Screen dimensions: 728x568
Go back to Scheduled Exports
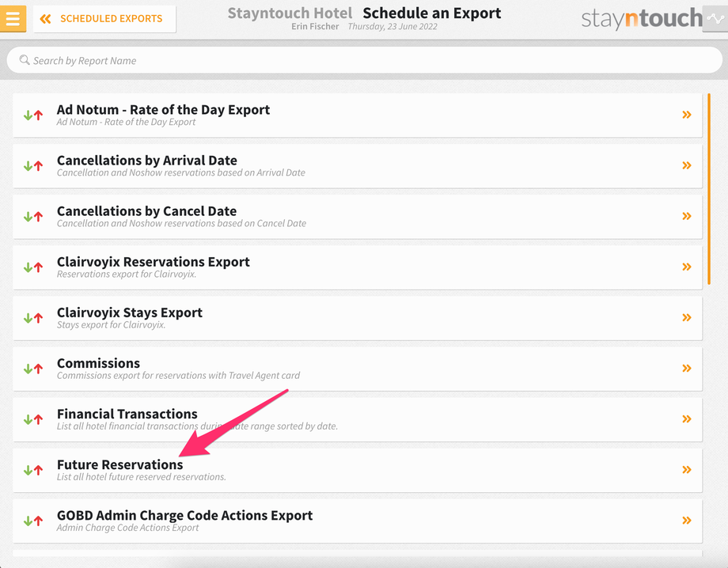[104, 18]
